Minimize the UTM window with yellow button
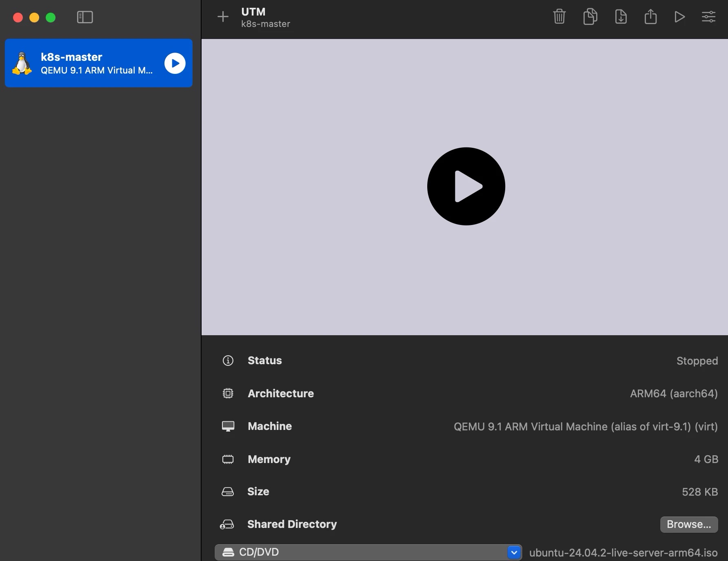 pos(34,18)
